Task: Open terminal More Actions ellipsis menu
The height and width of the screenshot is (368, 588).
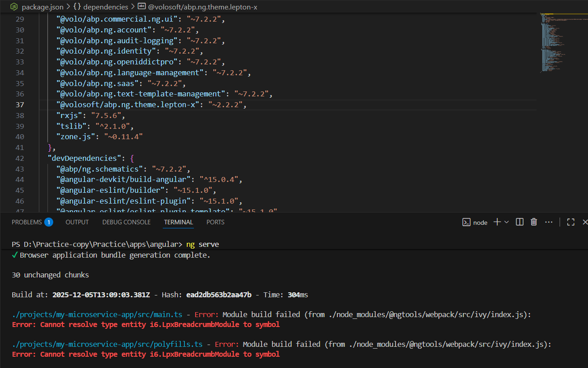Action: click(x=549, y=222)
